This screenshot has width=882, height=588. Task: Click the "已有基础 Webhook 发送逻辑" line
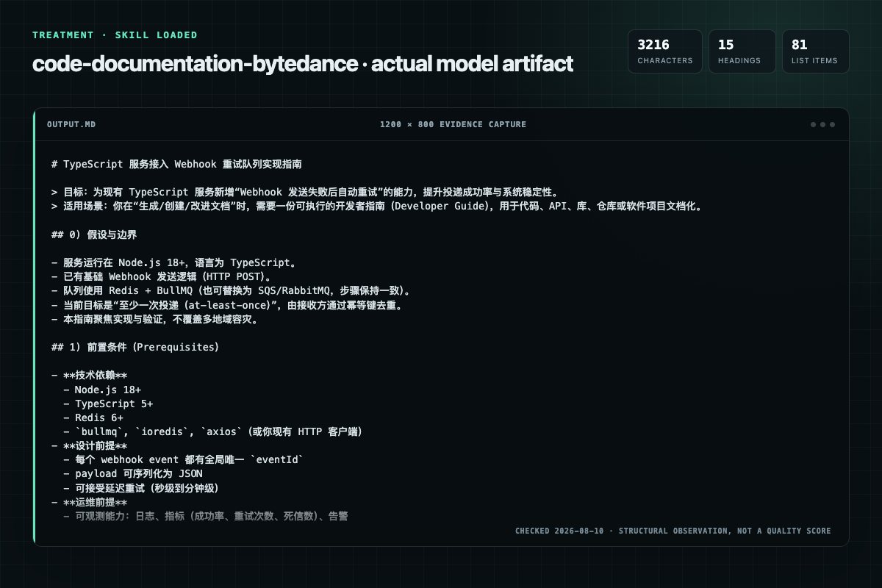[x=162, y=276]
